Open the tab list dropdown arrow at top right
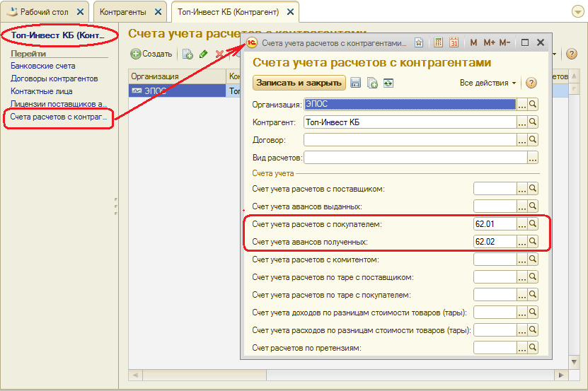This screenshot has height=391, width=588. [577, 12]
